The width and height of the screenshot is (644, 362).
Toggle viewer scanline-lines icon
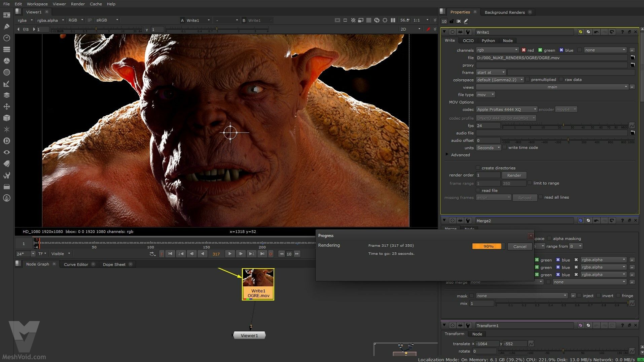click(369, 20)
